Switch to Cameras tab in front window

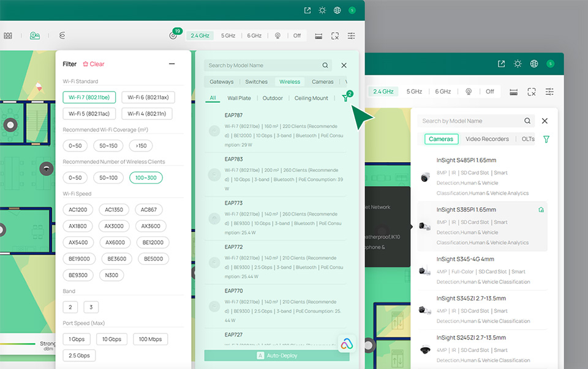pos(323,81)
